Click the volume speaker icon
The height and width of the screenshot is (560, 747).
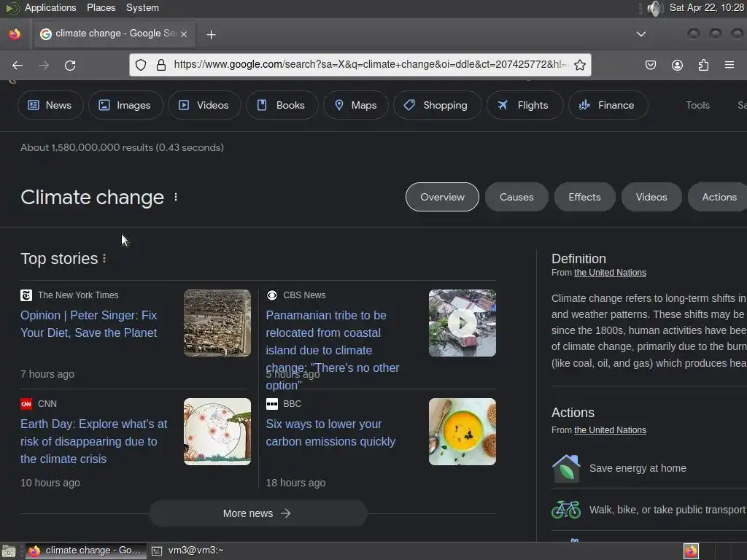coord(656,8)
